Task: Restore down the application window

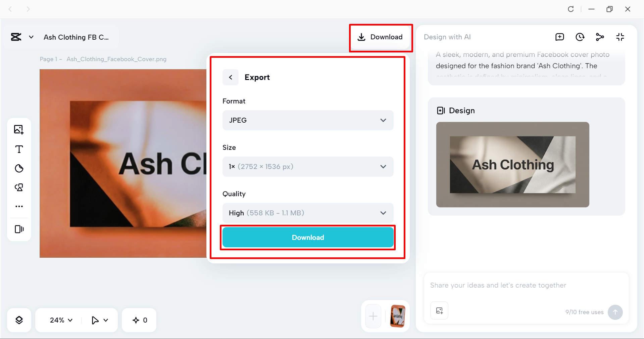Action: [610, 9]
